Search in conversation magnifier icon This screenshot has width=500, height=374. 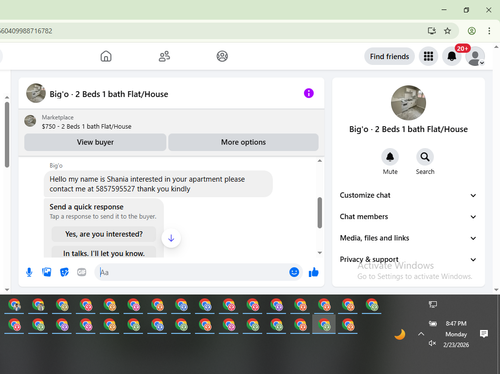coord(425,157)
